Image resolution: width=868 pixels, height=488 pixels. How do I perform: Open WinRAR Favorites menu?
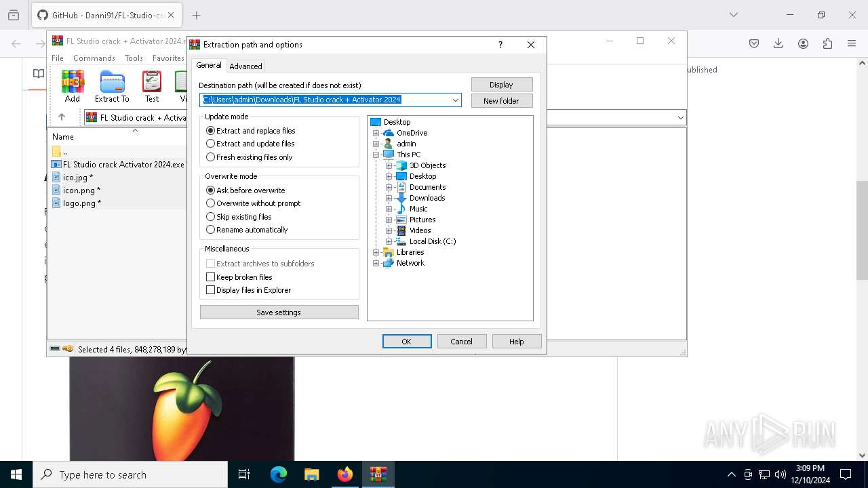coord(168,58)
